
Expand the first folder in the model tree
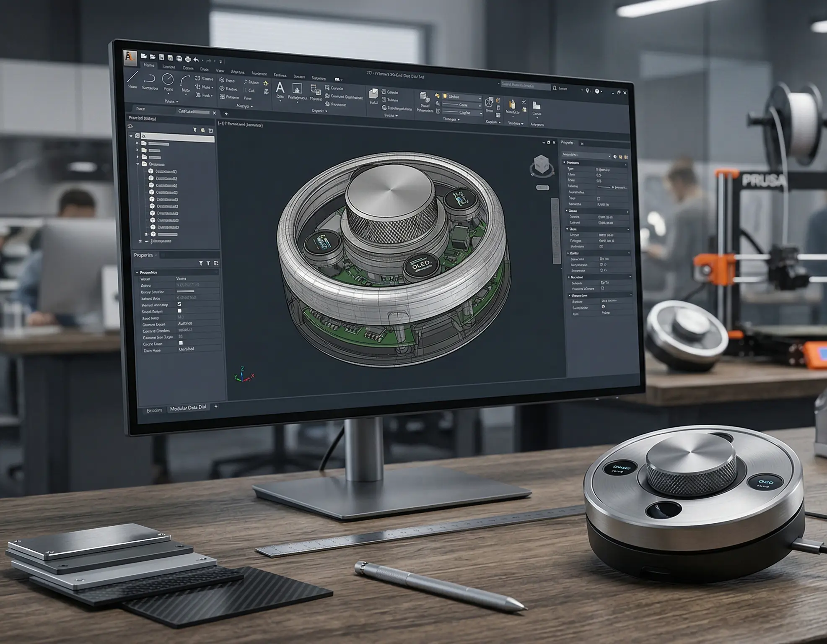[x=137, y=143]
